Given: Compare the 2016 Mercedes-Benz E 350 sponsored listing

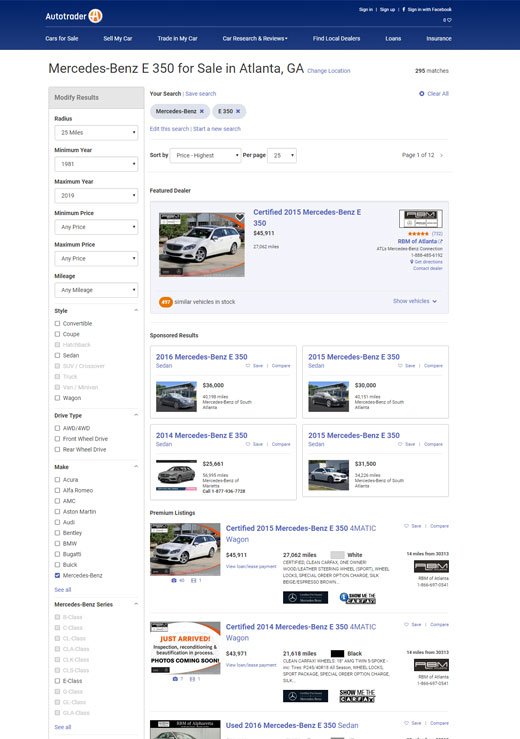Looking at the screenshot, I should click(281, 366).
